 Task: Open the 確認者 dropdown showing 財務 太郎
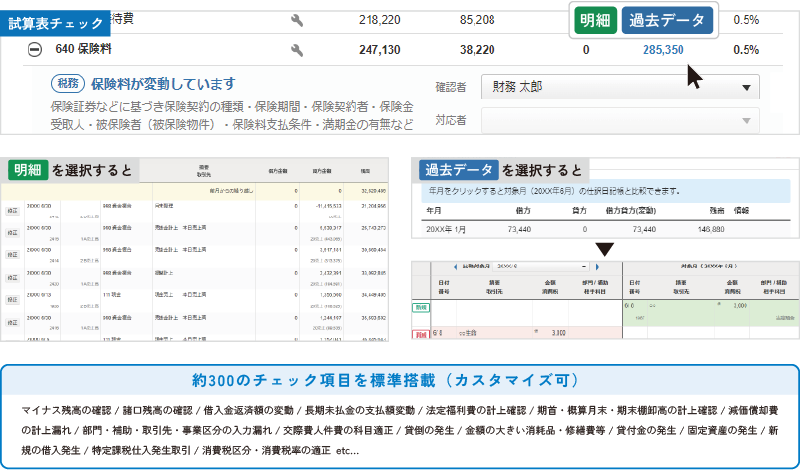tap(619, 87)
